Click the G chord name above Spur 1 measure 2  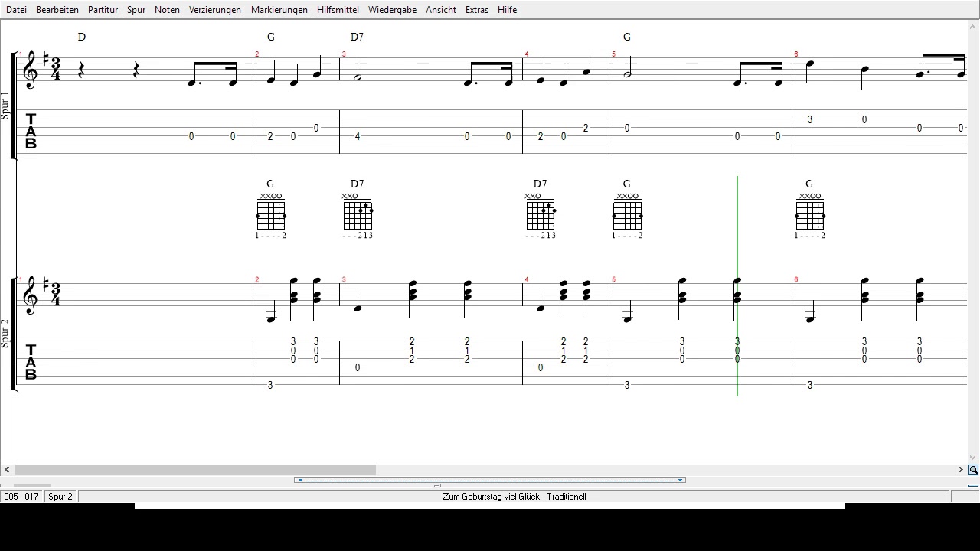[x=271, y=37]
